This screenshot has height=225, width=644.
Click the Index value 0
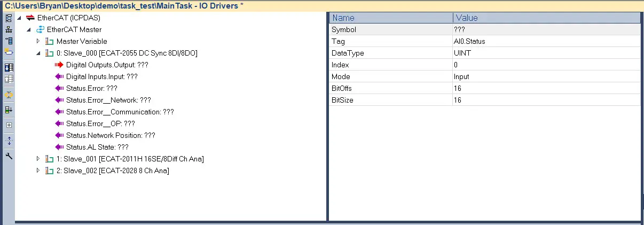[547, 65]
